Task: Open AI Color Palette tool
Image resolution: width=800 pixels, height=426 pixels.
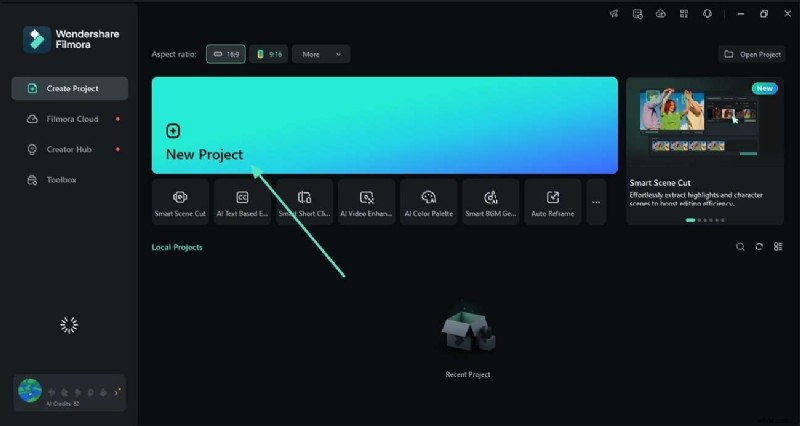Action: 429,202
